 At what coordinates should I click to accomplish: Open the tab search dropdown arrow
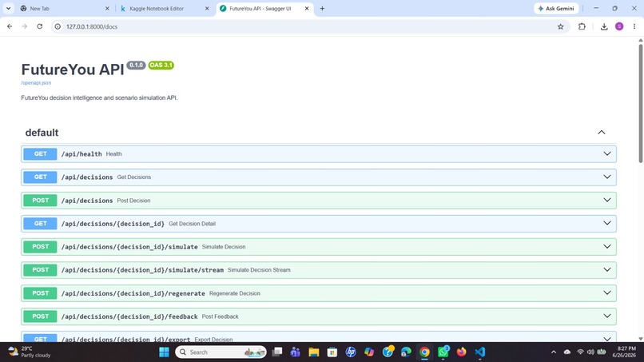(8, 8)
